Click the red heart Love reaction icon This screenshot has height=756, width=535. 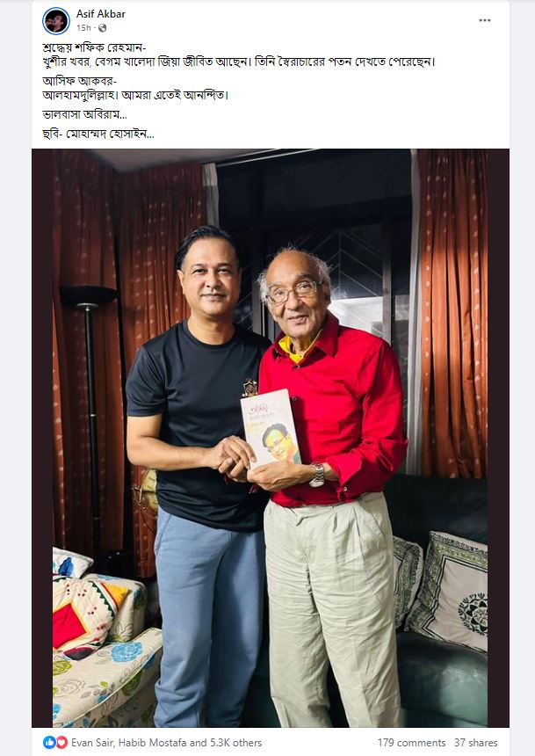click(x=61, y=742)
